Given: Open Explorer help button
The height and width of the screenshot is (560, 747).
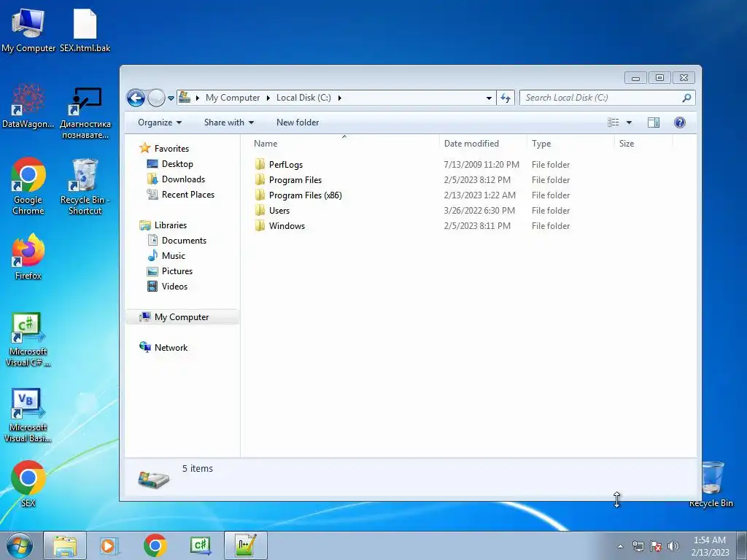Looking at the screenshot, I should pyautogui.click(x=680, y=122).
